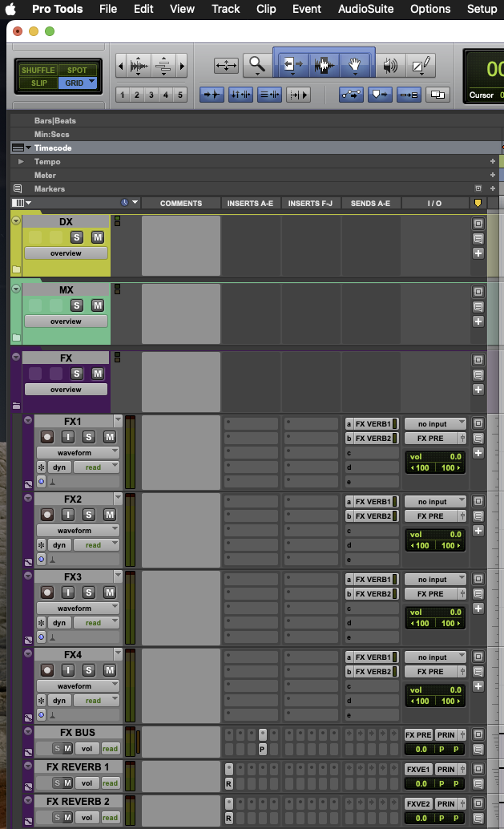504x829 pixels.
Task: Click the plus icon on the FX1 track
Action: (x=478, y=453)
